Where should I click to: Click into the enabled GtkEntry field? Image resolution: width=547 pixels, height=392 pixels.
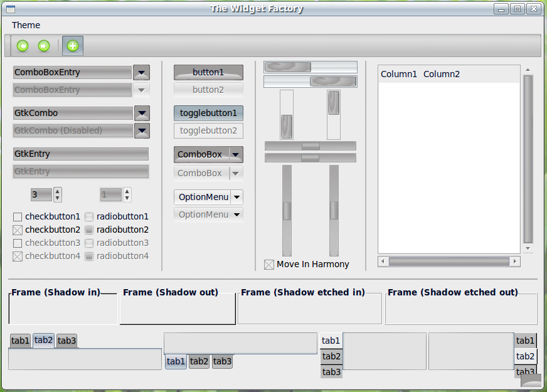click(x=80, y=154)
